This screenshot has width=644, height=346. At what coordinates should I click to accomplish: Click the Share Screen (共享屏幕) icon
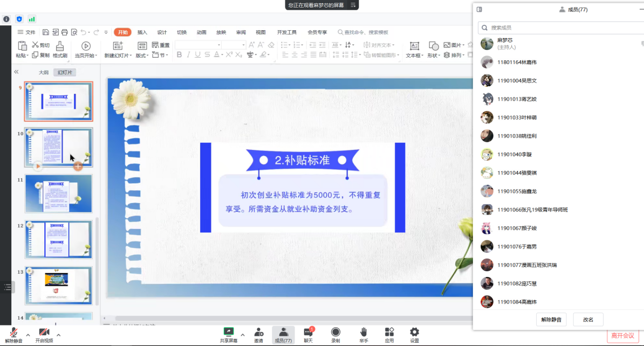click(x=229, y=333)
